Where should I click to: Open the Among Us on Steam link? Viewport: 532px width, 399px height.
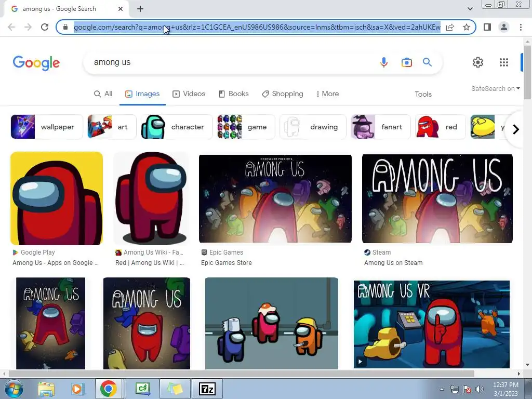click(x=393, y=263)
